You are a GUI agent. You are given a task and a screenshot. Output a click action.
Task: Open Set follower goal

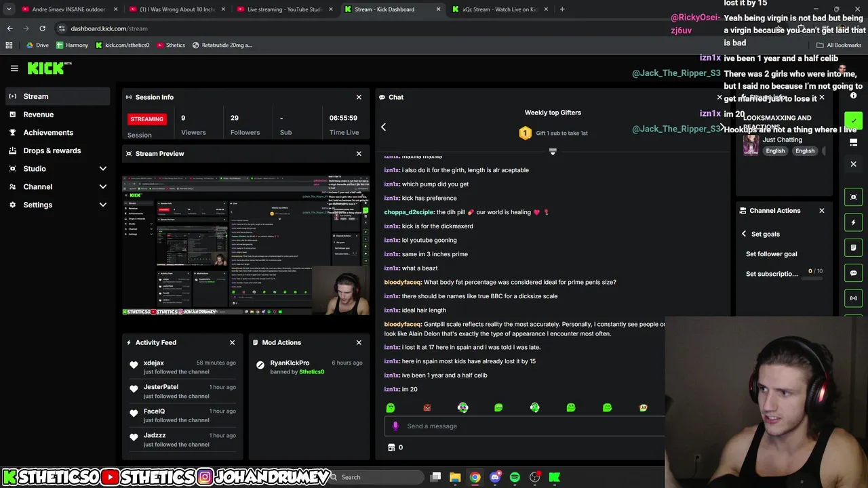(x=772, y=254)
